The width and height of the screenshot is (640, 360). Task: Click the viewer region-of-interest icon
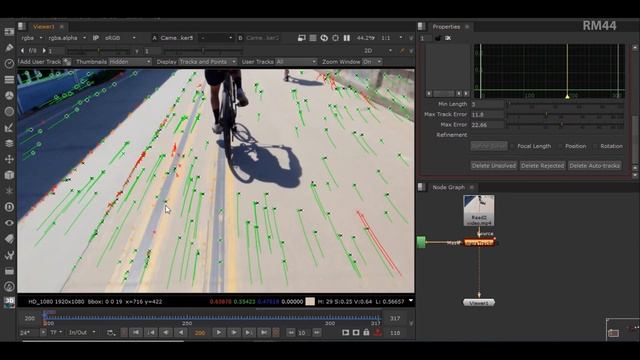pos(335,38)
